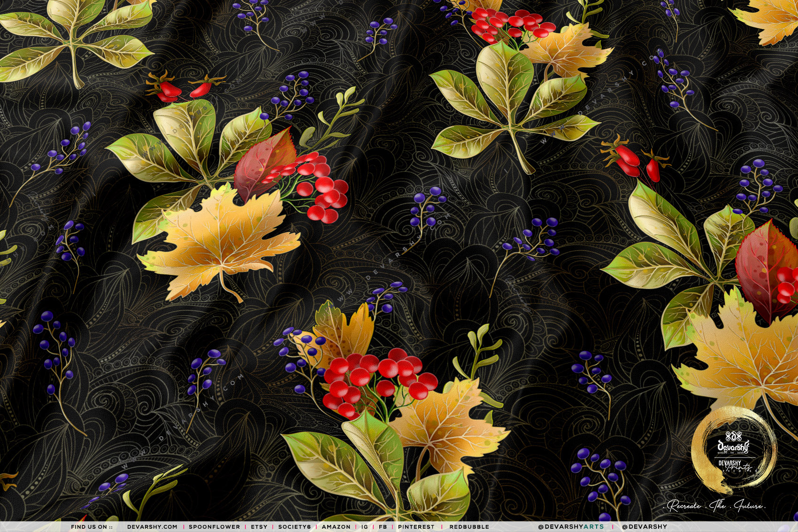Click the IG social link
The image size is (798, 532).
pyautogui.click(x=365, y=527)
